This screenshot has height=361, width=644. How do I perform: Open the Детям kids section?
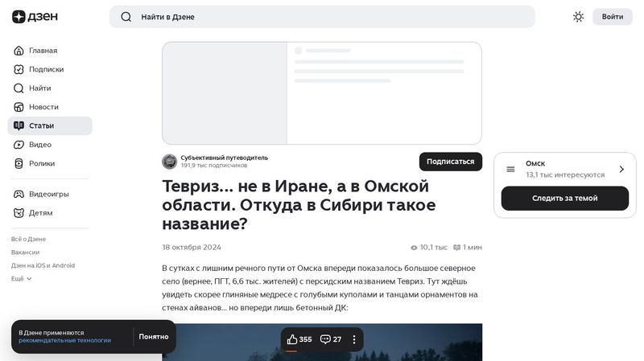[40, 213]
